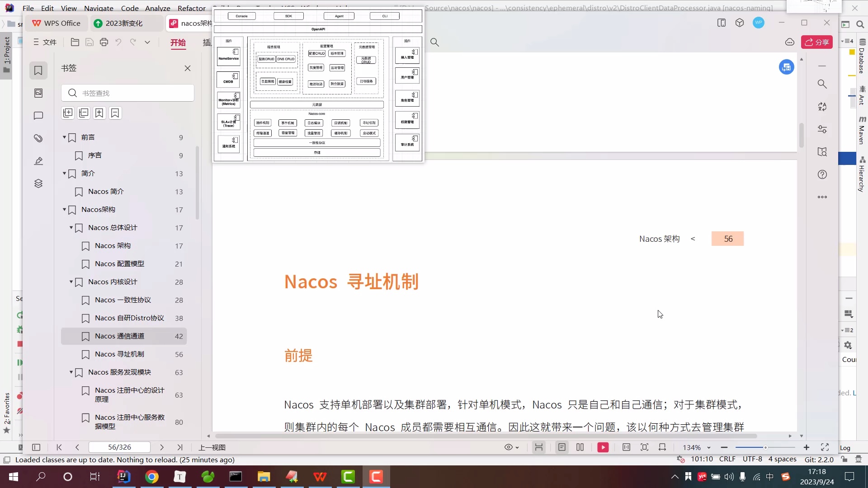Select the Nacos 寻址机制 bookmark entry
The height and width of the screenshot is (488, 868).
pyautogui.click(x=120, y=354)
